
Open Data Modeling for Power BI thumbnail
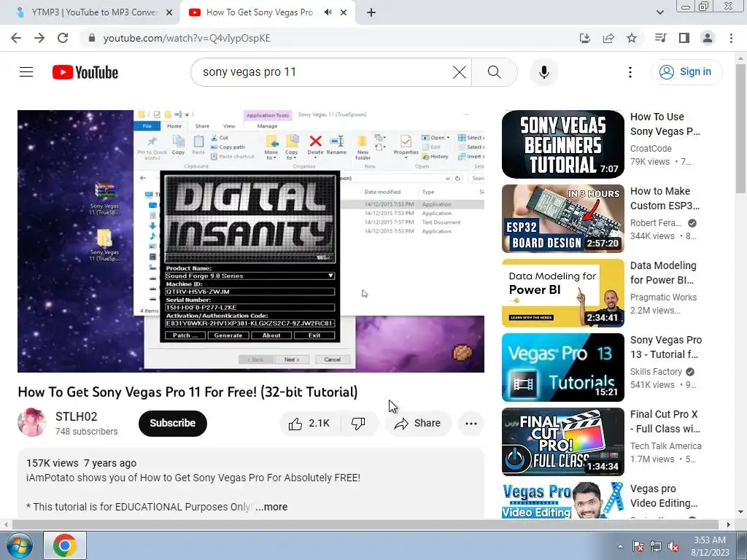pyautogui.click(x=562, y=293)
